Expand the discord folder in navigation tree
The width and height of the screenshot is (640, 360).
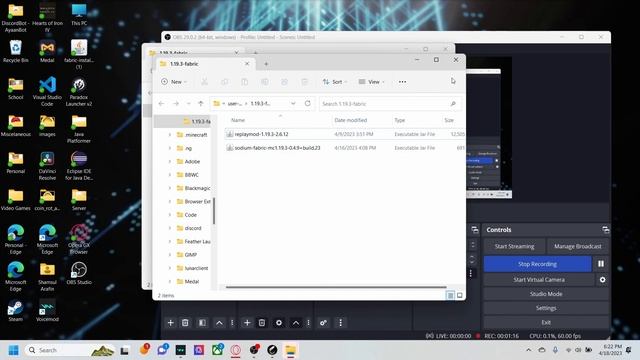pos(170,228)
